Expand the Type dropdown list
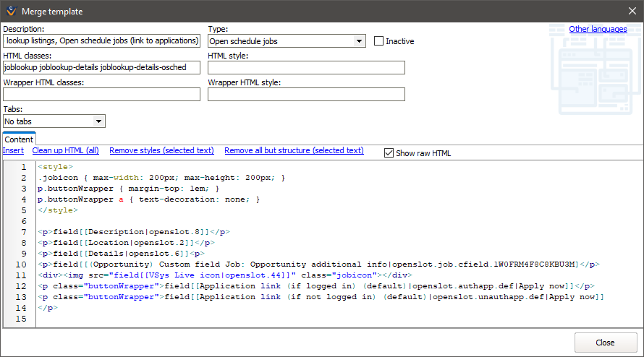Viewport: 644px width, 357px height. click(360, 41)
